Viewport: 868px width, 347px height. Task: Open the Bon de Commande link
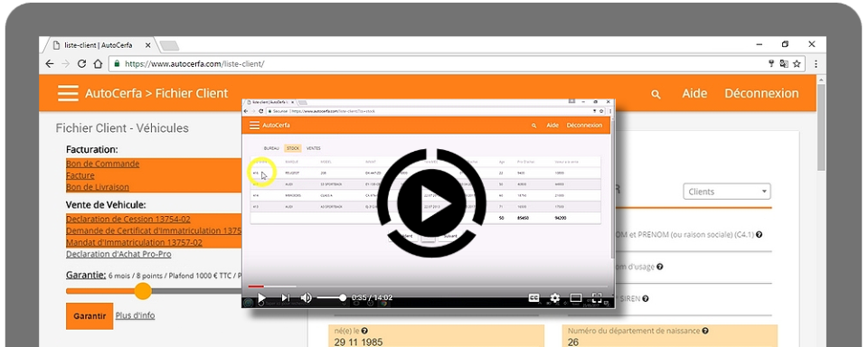click(102, 164)
